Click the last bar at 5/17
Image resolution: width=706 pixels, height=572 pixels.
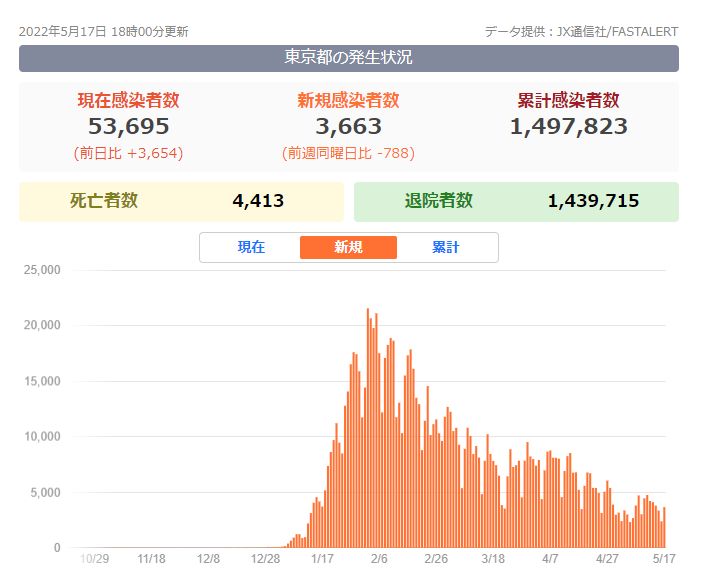(664, 527)
